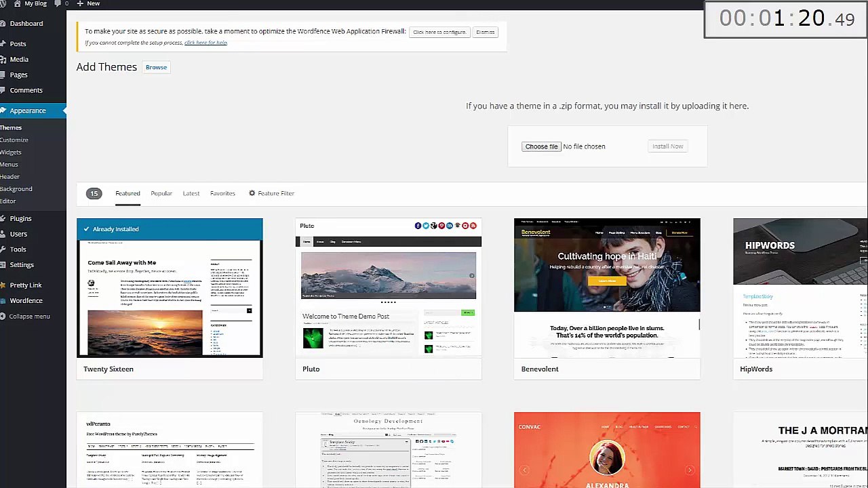
Task: Open the My Blog site link
Action: click(35, 3)
